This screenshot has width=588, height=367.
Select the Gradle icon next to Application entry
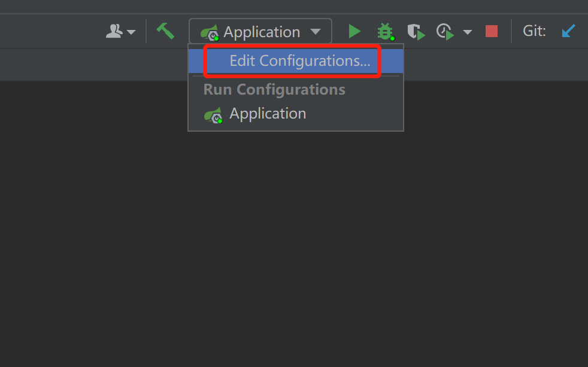pos(208,32)
